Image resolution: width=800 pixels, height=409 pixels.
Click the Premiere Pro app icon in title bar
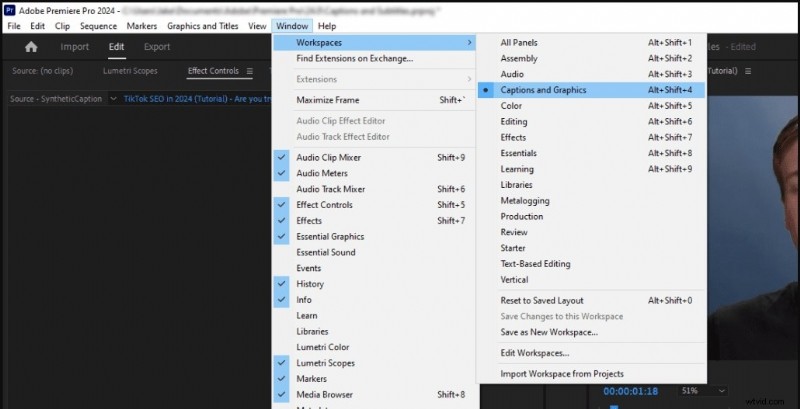coord(9,10)
